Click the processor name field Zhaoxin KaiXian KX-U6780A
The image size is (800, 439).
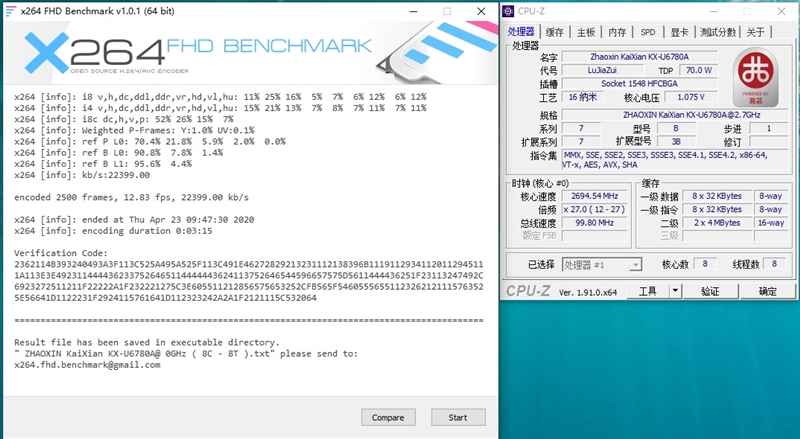click(640, 57)
